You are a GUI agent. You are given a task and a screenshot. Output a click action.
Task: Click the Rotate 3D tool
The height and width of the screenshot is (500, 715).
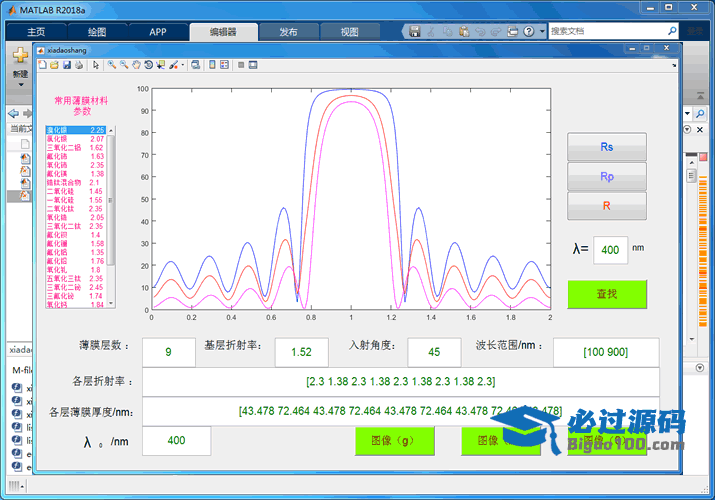(x=148, y=65)
